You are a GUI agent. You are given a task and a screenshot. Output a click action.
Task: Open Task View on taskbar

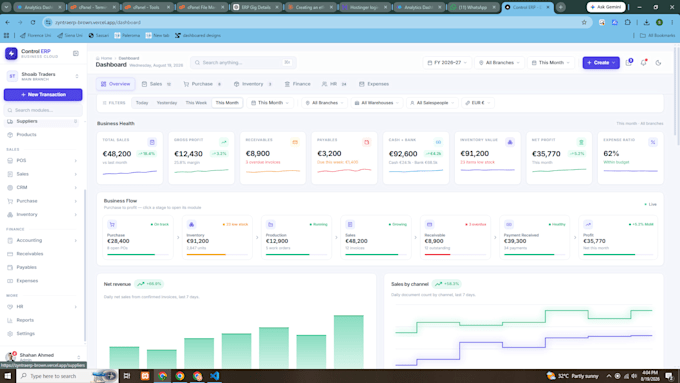pos(127,376)
